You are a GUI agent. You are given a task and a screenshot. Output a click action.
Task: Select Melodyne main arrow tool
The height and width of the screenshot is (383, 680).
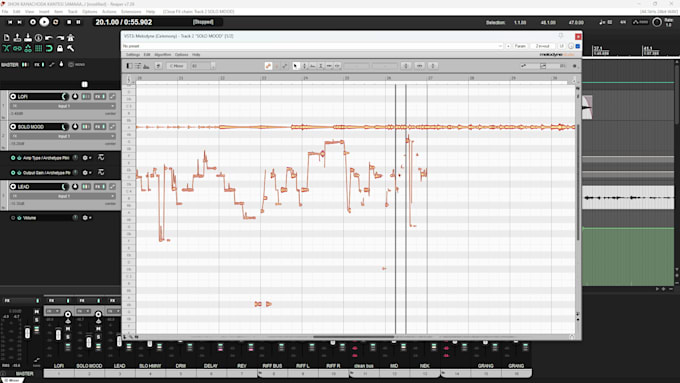pyautogui.click(x=296, y=66)
